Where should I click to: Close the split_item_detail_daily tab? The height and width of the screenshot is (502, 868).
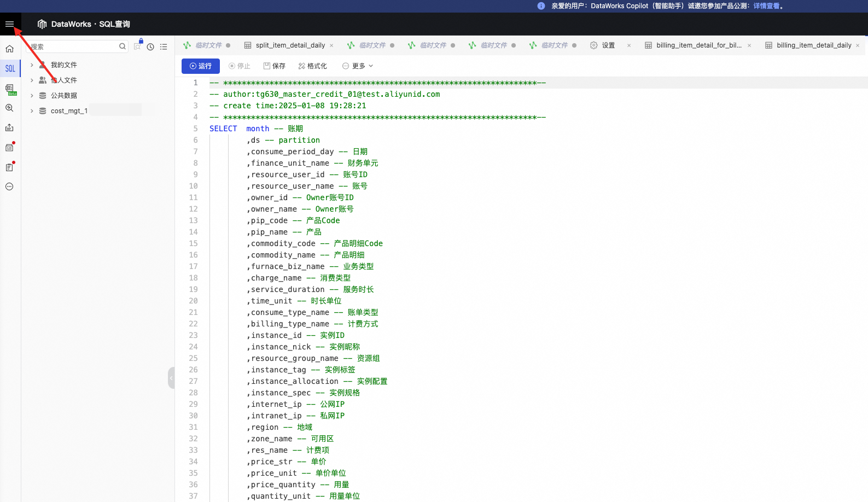(331, 45)
